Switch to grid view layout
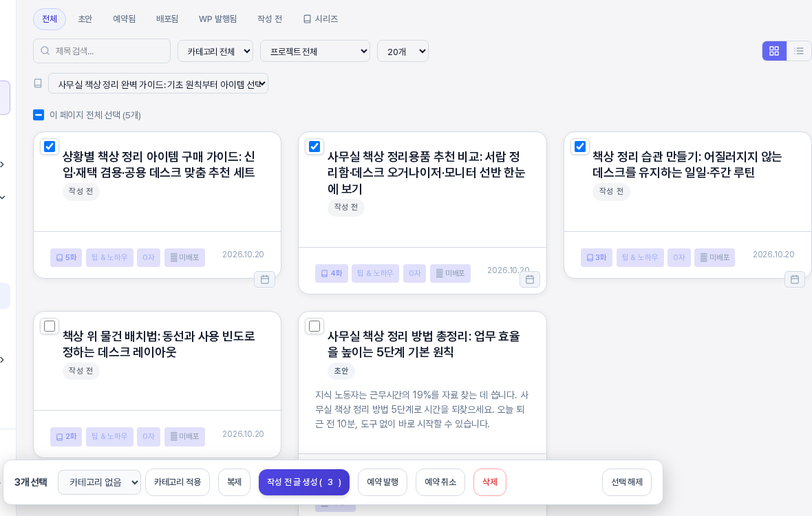This screenshot has width=812, height=516. coord(774,51)
